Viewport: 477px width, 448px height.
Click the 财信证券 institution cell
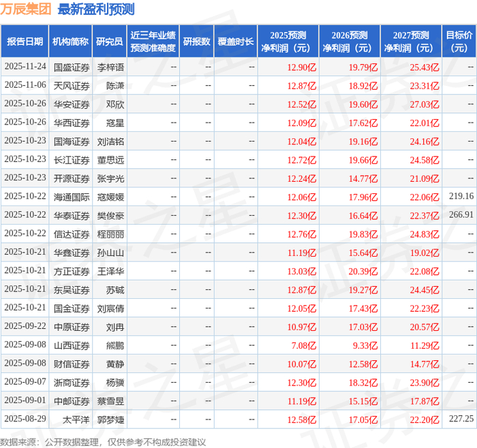[x=72, y=364]
